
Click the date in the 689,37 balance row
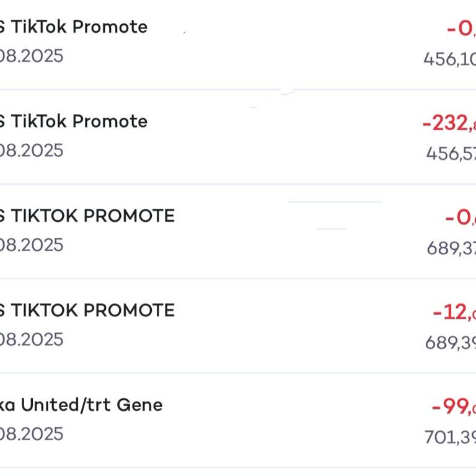click(31, 245)
